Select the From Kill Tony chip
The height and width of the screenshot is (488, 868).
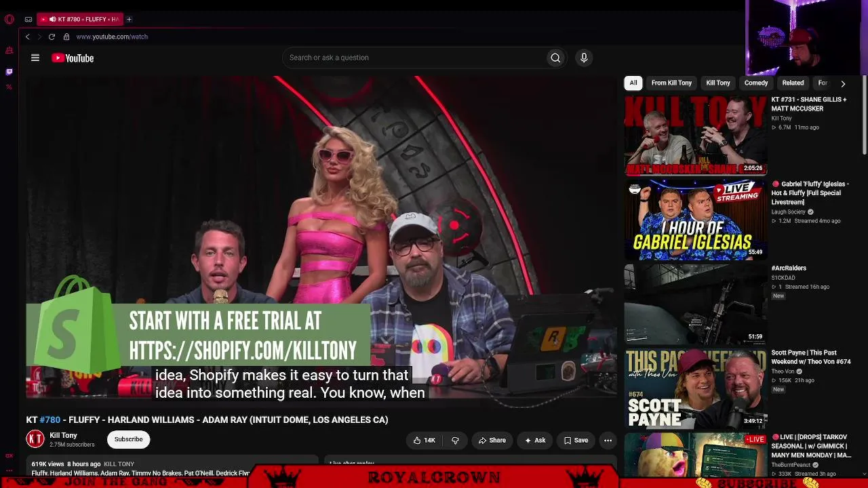coord(671,83)
